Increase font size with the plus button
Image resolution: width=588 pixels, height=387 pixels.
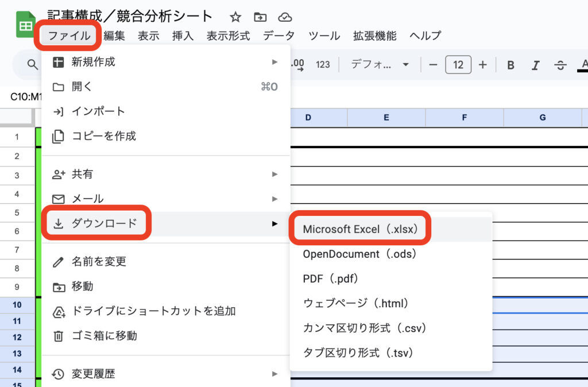click(x=482, y=65)
